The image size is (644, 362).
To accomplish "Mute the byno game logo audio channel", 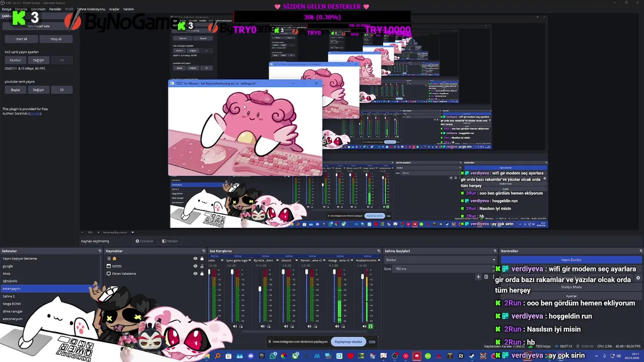I will pos(235,326).
